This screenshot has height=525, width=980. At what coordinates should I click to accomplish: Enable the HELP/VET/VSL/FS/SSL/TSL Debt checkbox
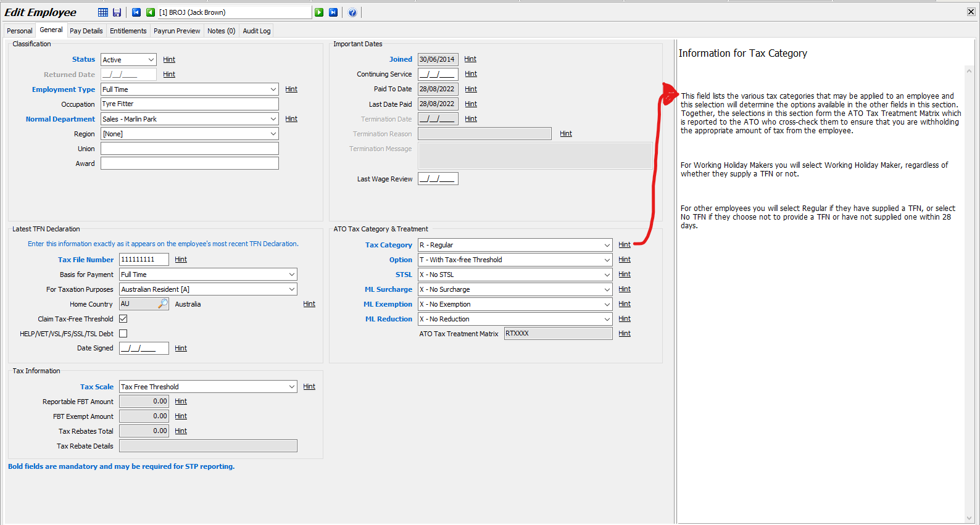click(x=123, y=334)
